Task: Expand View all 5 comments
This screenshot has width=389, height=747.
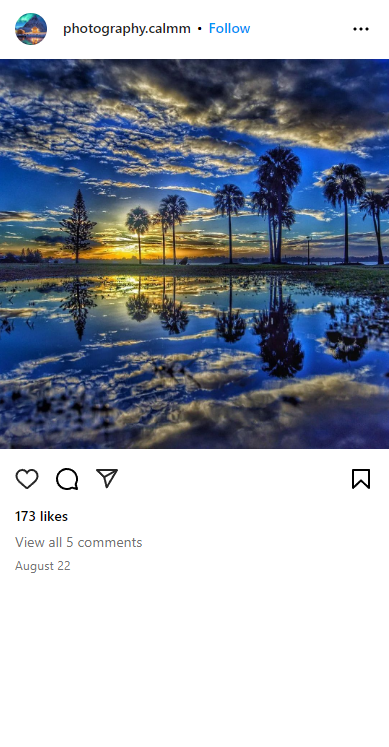Action: [79, 542]
